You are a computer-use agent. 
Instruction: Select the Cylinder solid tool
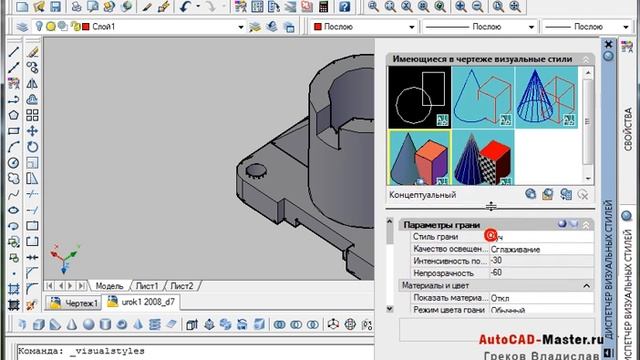pyautogui.click(x=105, y=324)
